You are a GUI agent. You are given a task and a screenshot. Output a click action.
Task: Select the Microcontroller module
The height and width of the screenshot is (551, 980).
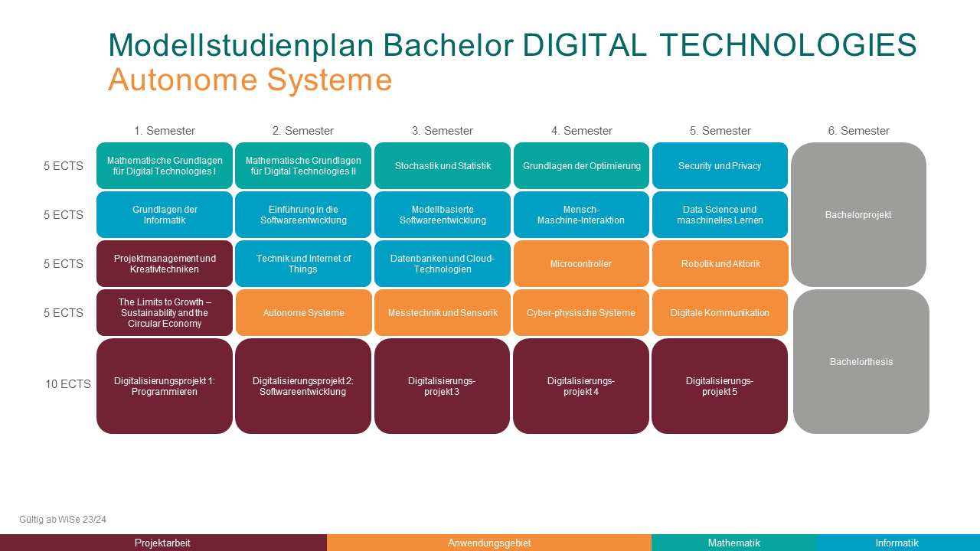pos(581,263)
